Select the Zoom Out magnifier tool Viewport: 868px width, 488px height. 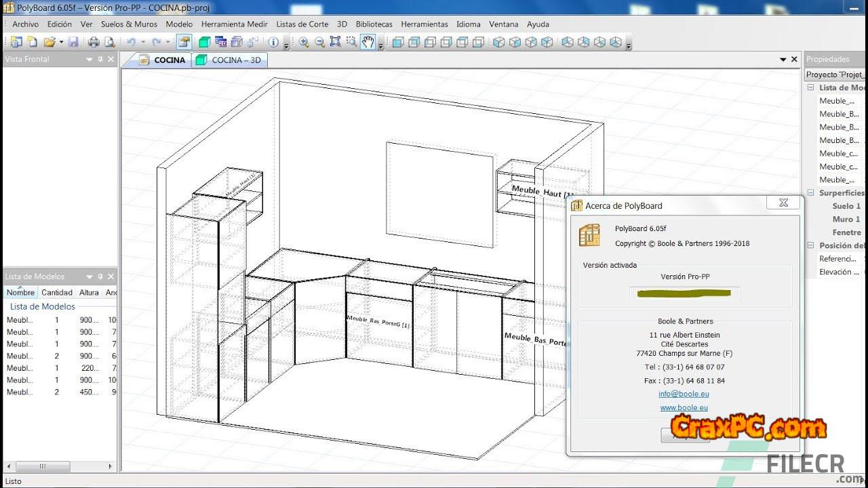click(x=319, y=42)
